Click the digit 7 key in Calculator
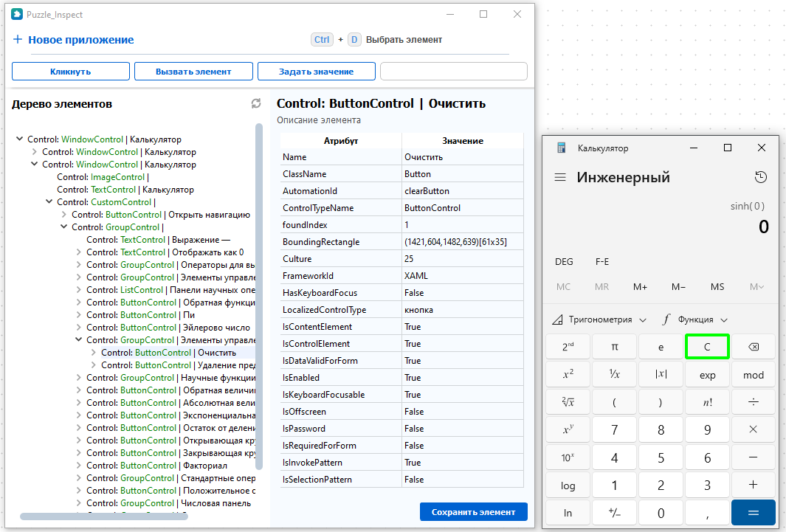Screen dimensions: 786x532 (x=614, y=430)
